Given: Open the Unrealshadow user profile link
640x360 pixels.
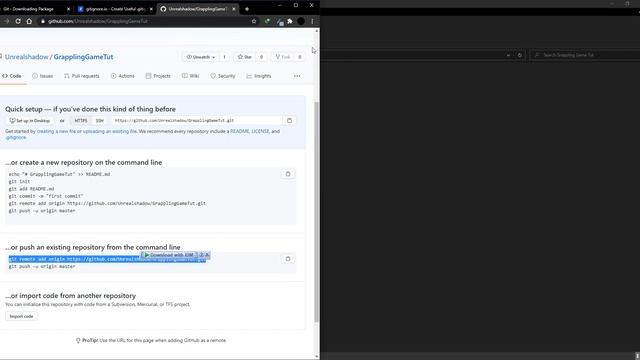Looking at the screenshot, I should (x=27, y=57).
